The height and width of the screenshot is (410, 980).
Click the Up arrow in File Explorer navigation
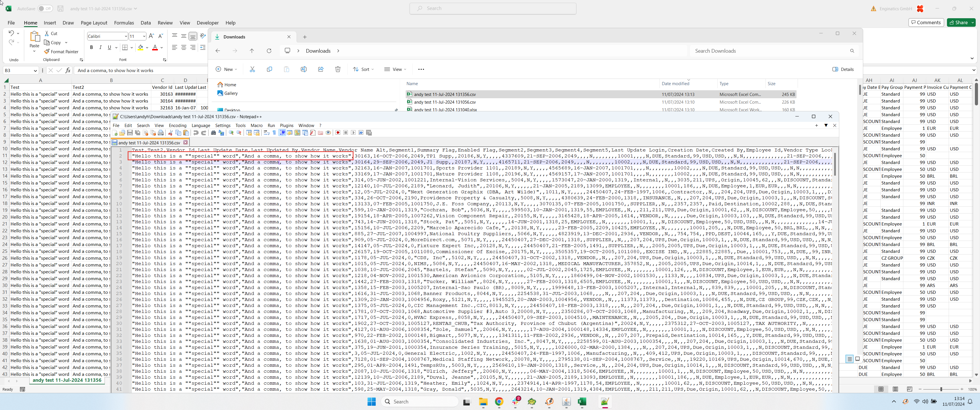point(252,51)
